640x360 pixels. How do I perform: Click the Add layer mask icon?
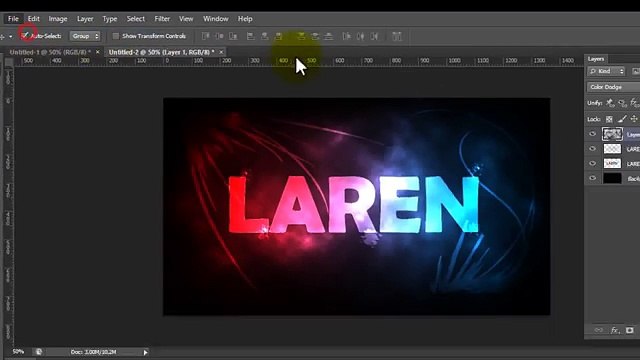tap(630, 330)
